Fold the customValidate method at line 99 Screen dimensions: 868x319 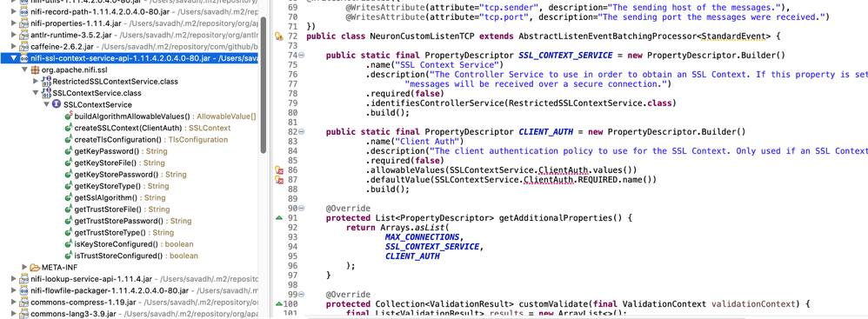coord(302,294)
